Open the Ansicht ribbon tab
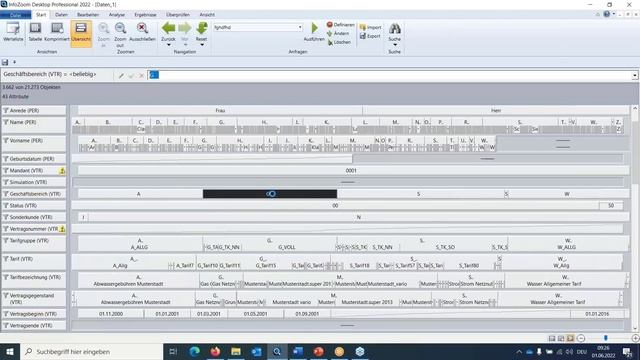The height and width of the screenshot is (360, 640). coord(207,15)
